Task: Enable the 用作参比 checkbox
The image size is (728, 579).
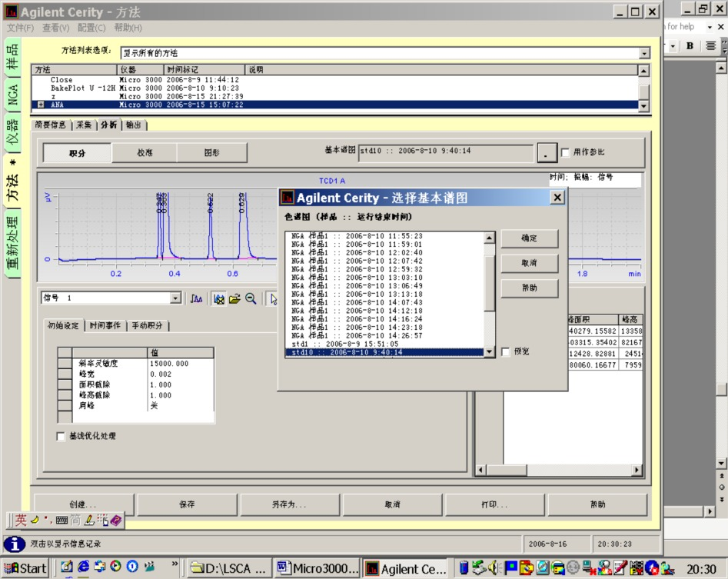Action: 565,153
